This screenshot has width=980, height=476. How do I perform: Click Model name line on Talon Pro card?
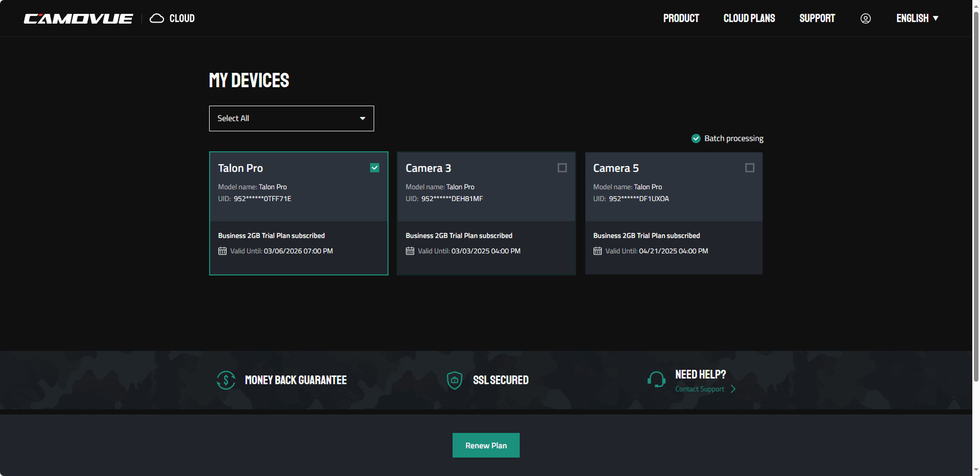click(x=253, y=187)
